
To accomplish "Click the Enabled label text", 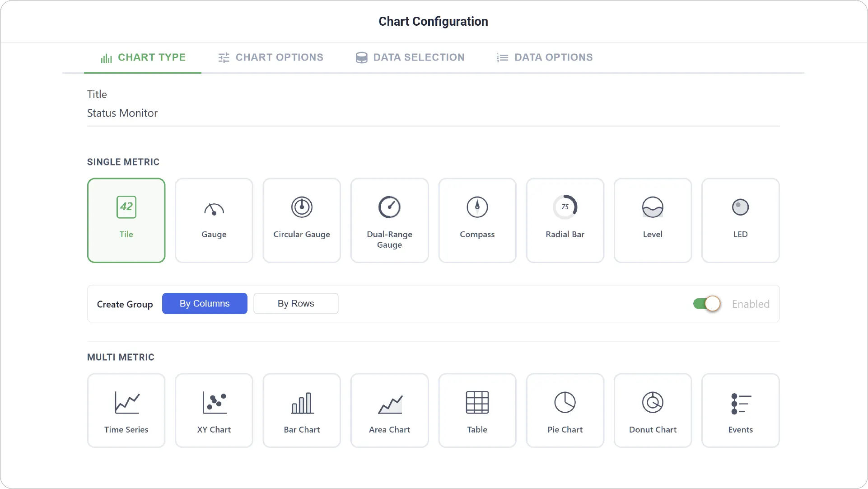I will (x=751, y=304).
